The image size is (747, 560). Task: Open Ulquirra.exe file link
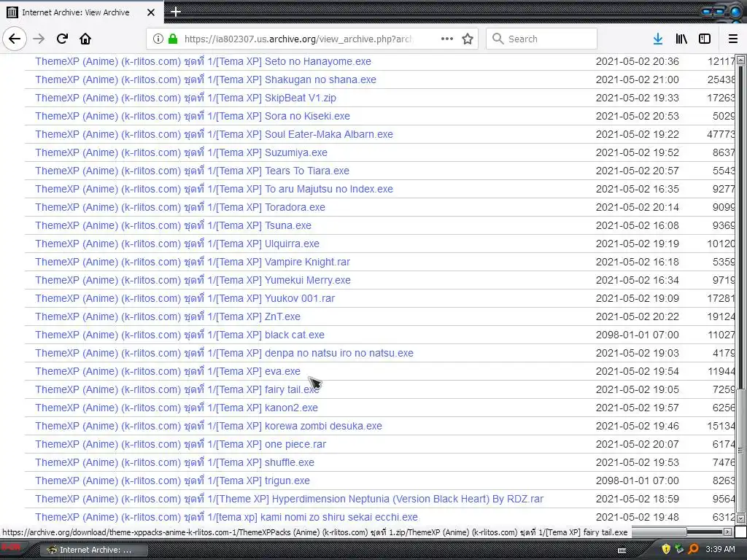[177, 244]
